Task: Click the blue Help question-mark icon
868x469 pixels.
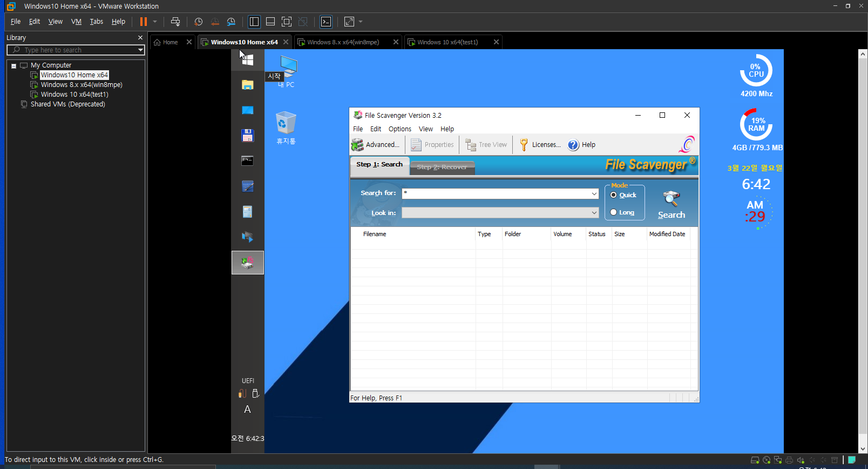Action: tap(573, 145)
